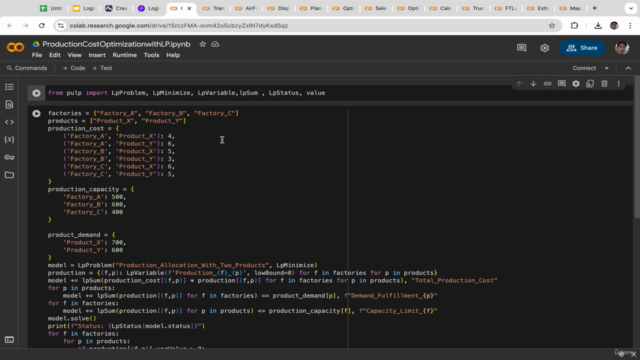Open the Runtime menu
Image resolution: width=640 pixels, height=360 pixels.
[124, 55]
